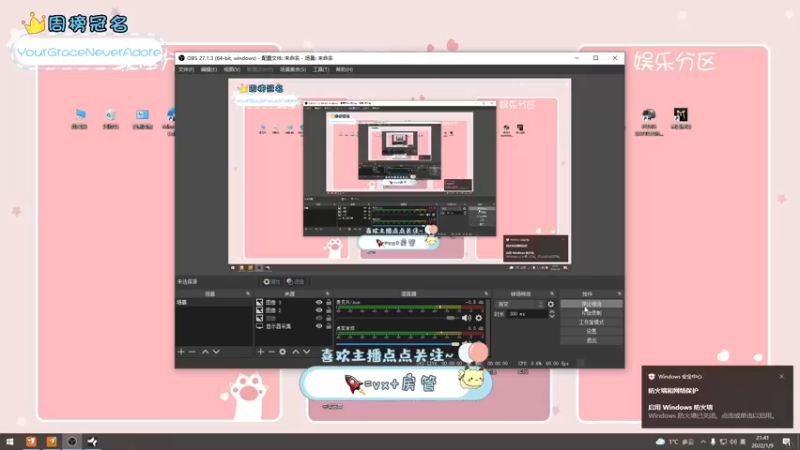Toggle visibility of 显示器采集 source
The width and height of the screenshot is (800, 450).
point(319,326)
